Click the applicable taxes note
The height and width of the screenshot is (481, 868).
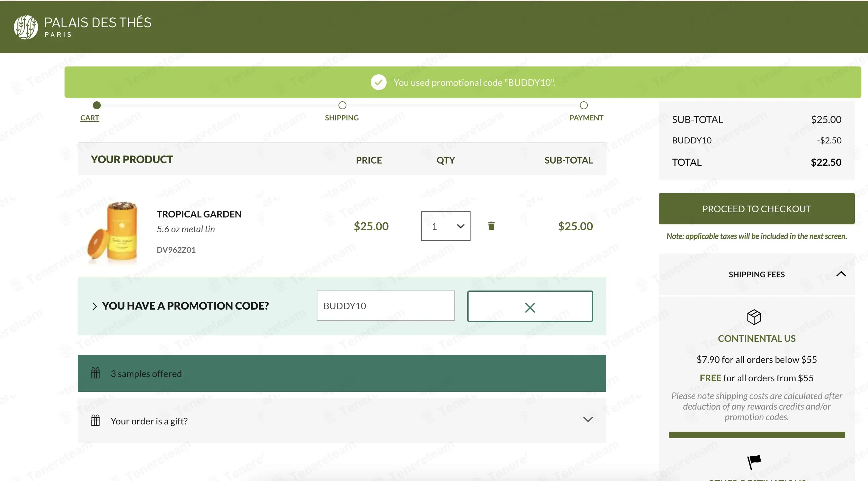pos(756,236)
